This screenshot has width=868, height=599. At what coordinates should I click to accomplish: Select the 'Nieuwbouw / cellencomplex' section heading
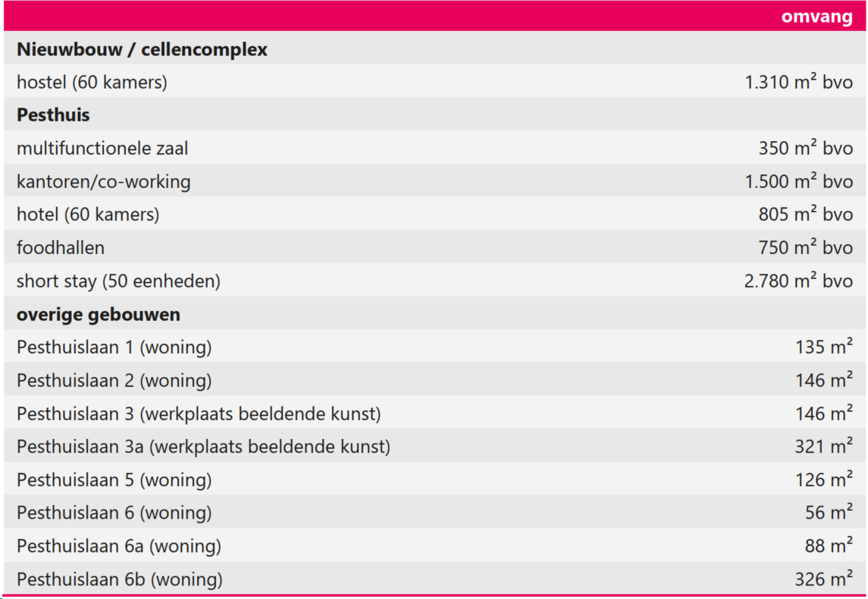[142, 50]
